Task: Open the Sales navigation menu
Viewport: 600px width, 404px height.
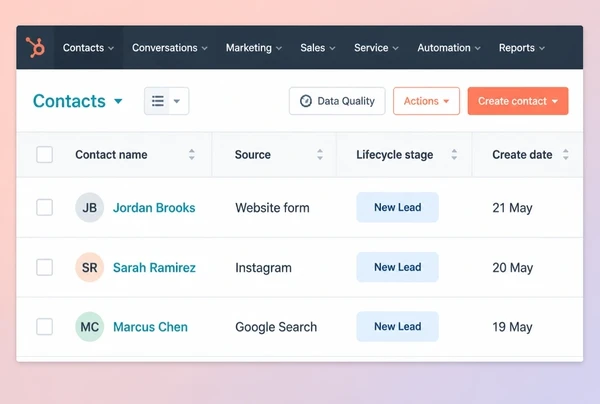Action: coord(318,48)
